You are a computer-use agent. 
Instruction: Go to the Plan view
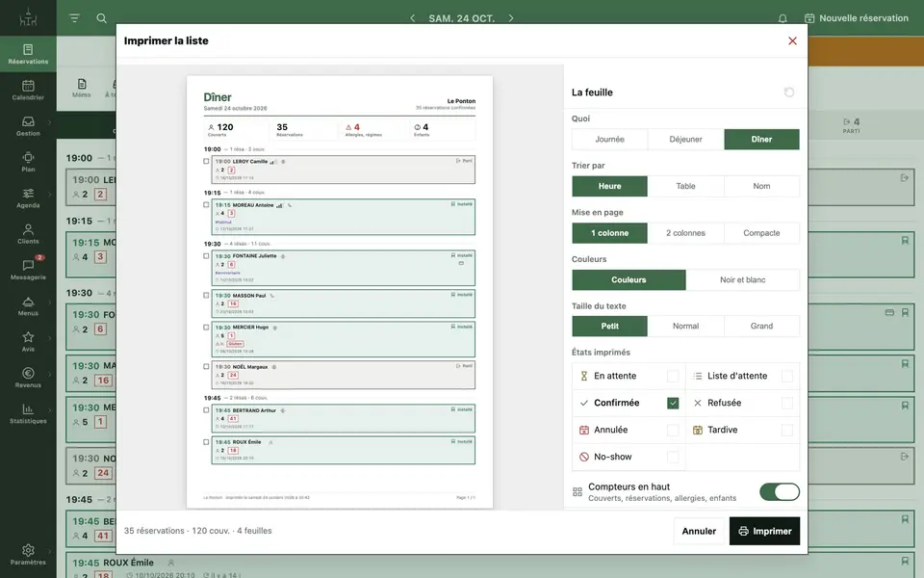pyautogui.click(x=28, y=162)
